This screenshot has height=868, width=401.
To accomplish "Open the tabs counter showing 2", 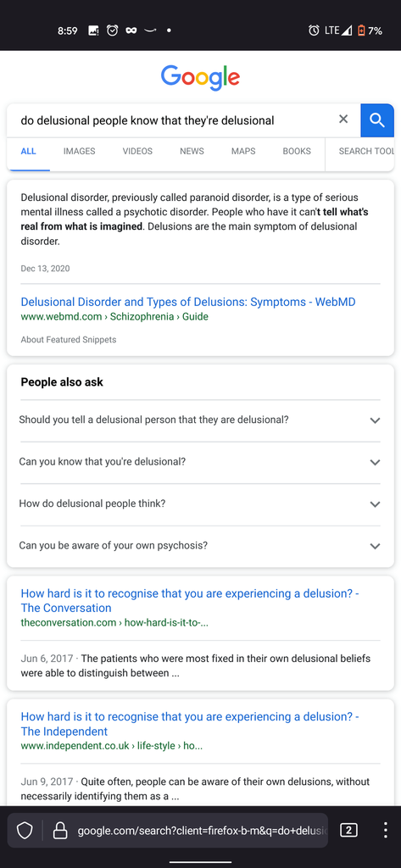I will 348,830.
